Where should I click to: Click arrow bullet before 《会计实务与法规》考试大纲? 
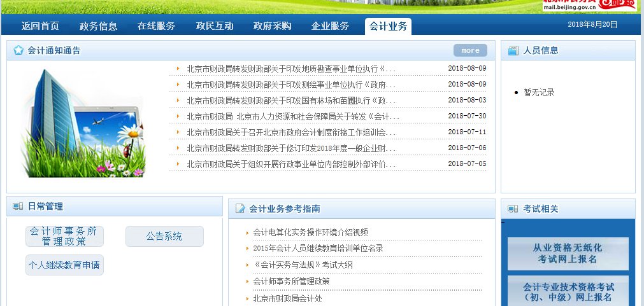(247, 265)
